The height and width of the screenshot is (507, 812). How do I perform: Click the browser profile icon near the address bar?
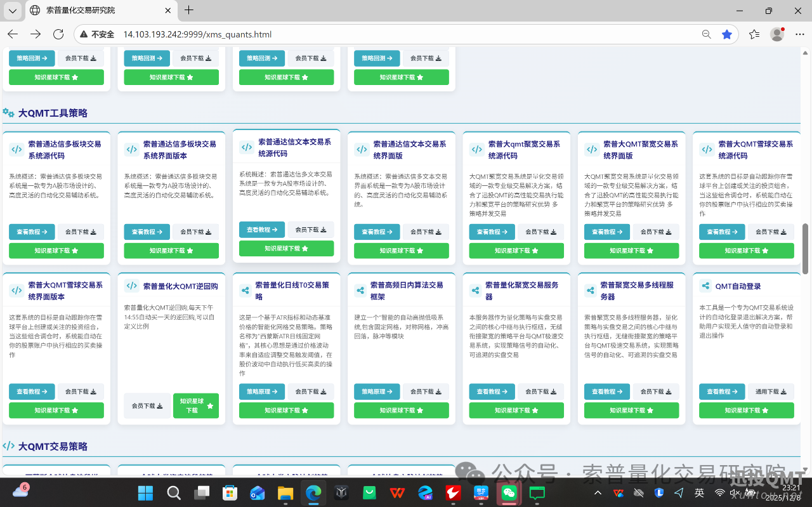(x=776, y=34)
